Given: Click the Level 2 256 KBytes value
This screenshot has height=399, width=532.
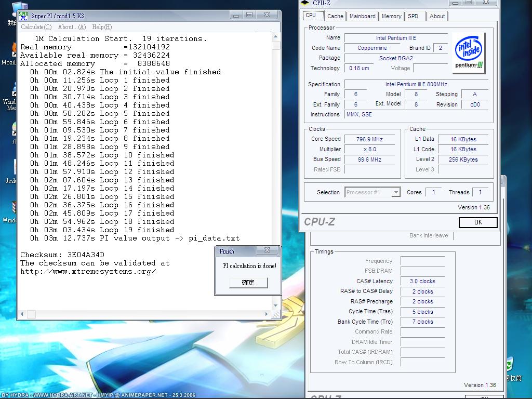Looking at the screenshot, I should pyautogui.click(x=463, y=159).
